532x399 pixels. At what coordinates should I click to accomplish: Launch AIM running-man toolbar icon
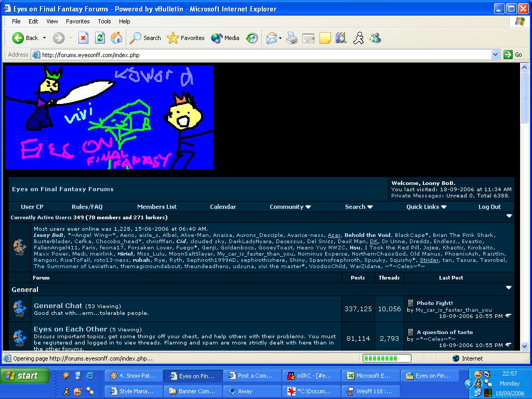358,38
